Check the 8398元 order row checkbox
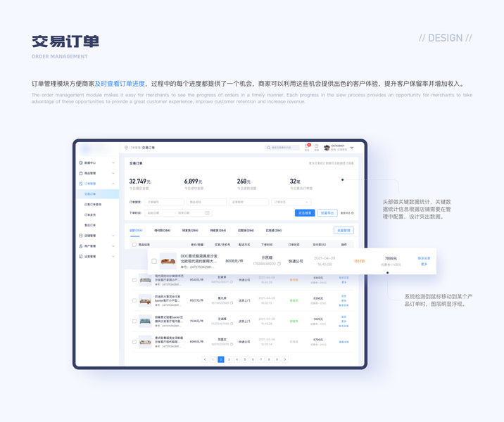 (x=134, y=300)
